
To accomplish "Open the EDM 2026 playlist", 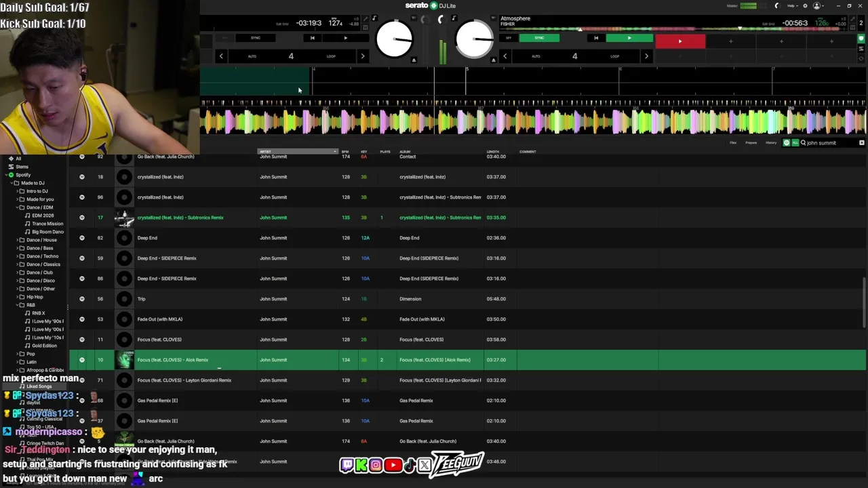I will click(42, 216).
